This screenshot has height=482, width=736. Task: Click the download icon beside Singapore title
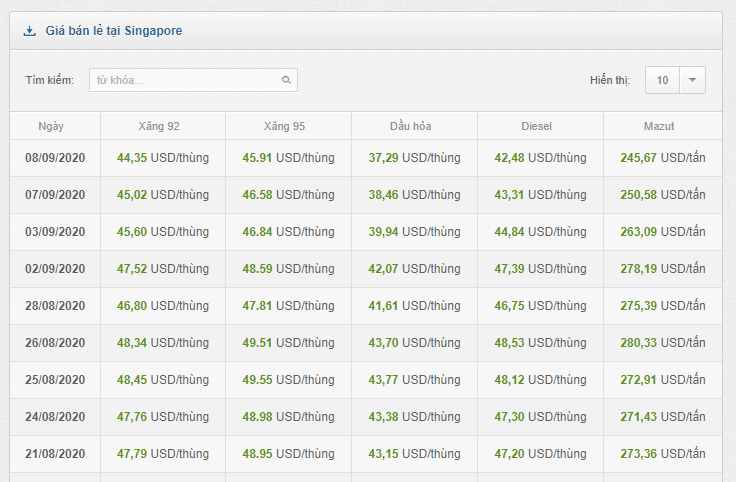[x=30, y=31]
